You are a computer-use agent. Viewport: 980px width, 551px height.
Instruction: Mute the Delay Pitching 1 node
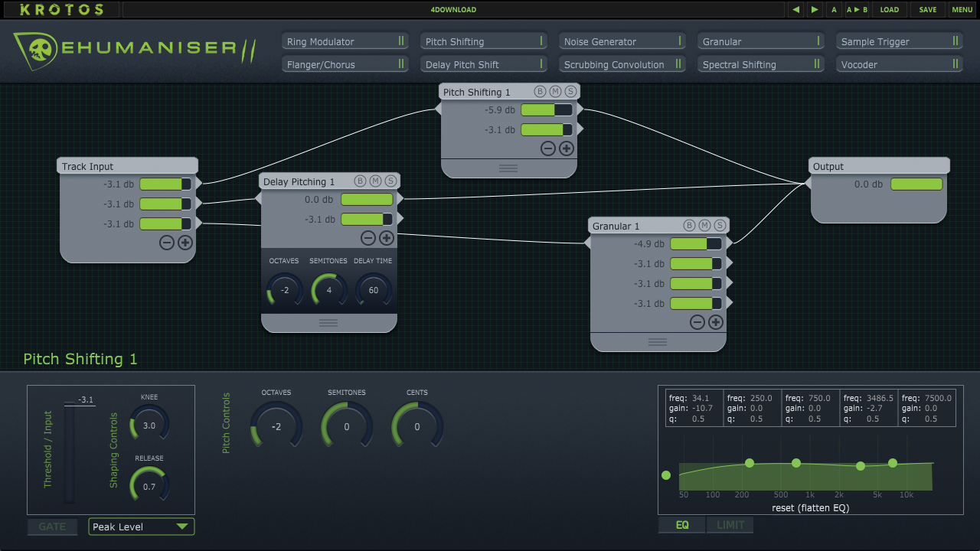[x=375, y=181]
